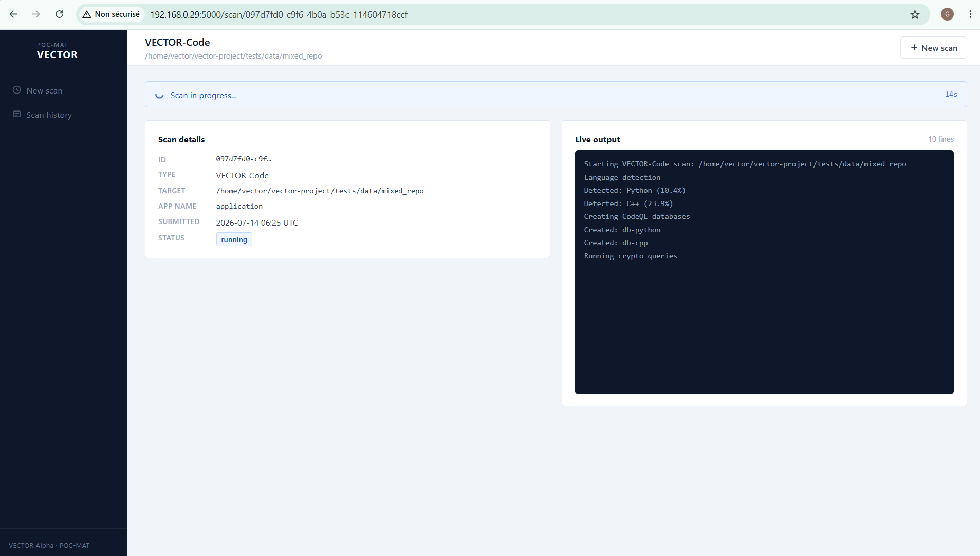
Task: Click the Scan in progress spinner icon
Action: 159,95
